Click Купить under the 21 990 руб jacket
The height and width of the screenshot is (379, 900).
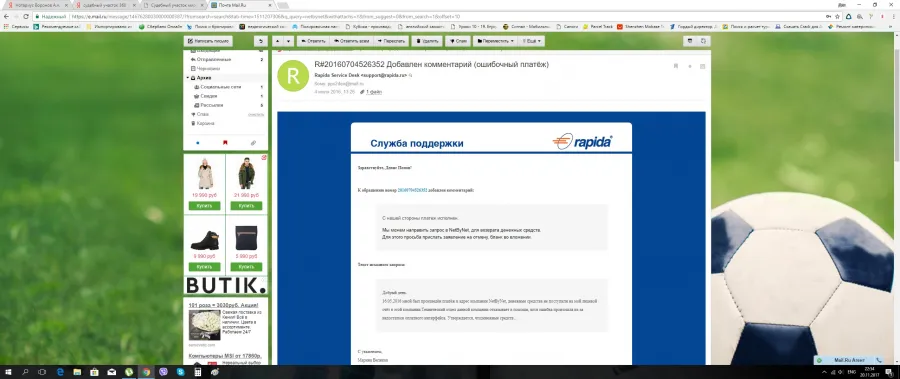point(246,206)
